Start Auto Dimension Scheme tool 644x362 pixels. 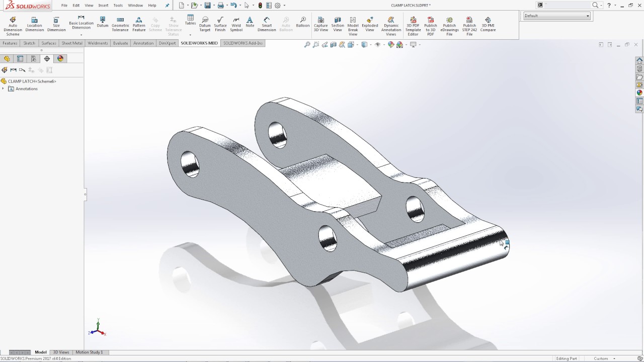[x=13, y=26]
